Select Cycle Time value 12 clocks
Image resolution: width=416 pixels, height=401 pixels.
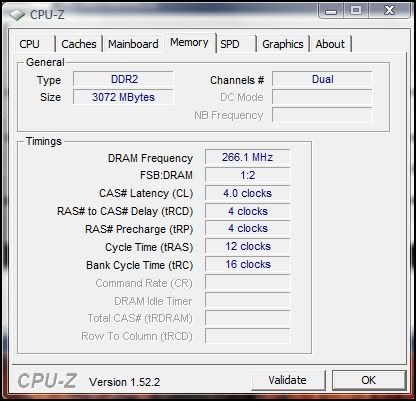[x=247, y=247]
